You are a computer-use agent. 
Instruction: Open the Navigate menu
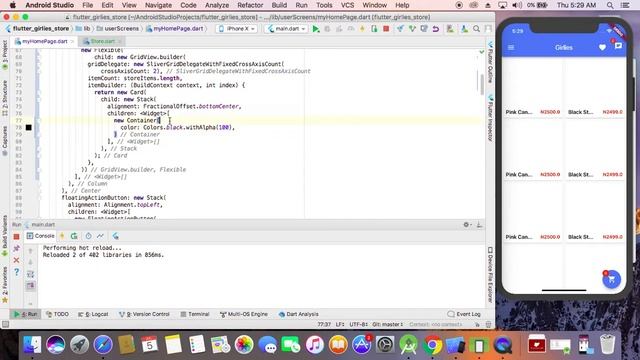[158, 5]
